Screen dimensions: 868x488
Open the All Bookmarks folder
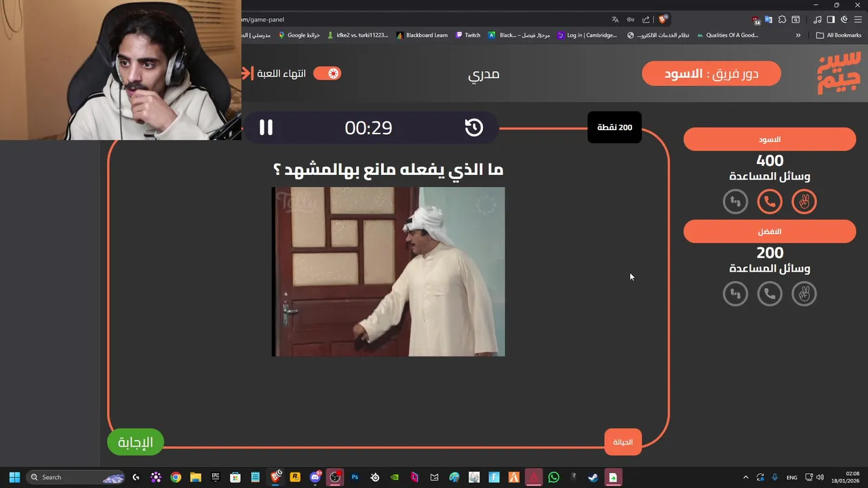pos(839,35)
